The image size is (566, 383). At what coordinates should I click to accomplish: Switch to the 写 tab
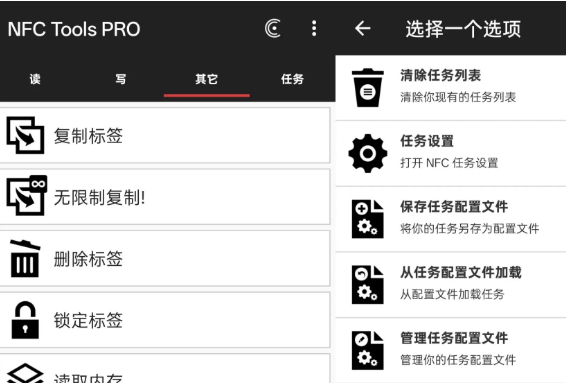(121, 79)
